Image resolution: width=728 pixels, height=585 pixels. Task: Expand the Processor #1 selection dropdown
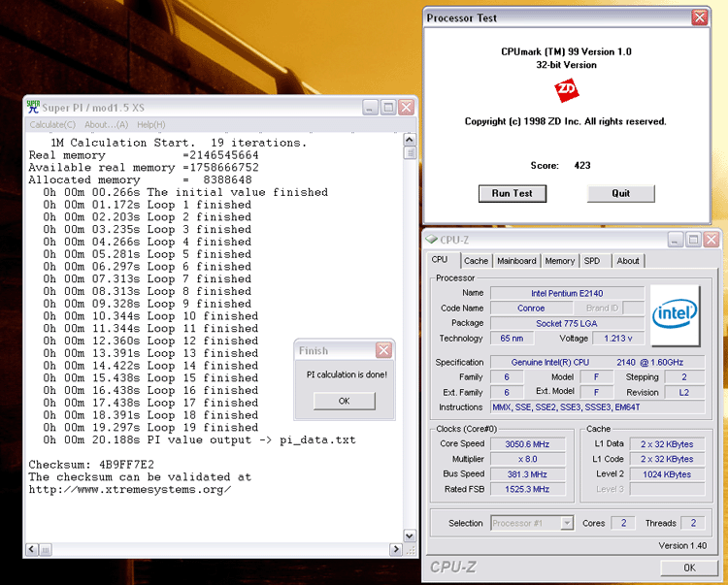[567, 523]
